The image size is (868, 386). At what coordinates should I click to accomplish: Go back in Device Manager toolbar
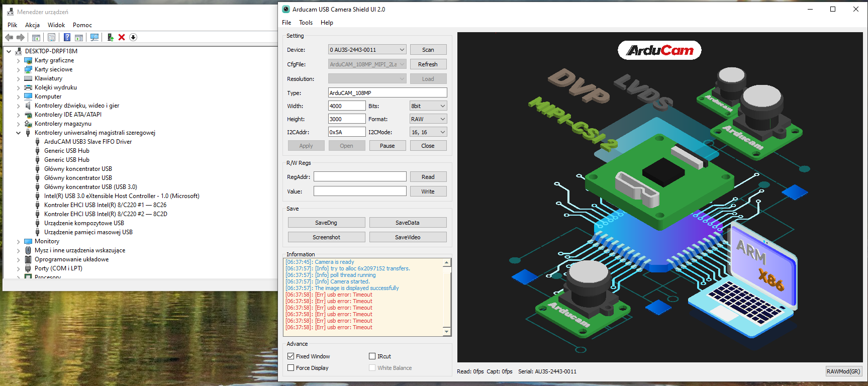(9, 37)
